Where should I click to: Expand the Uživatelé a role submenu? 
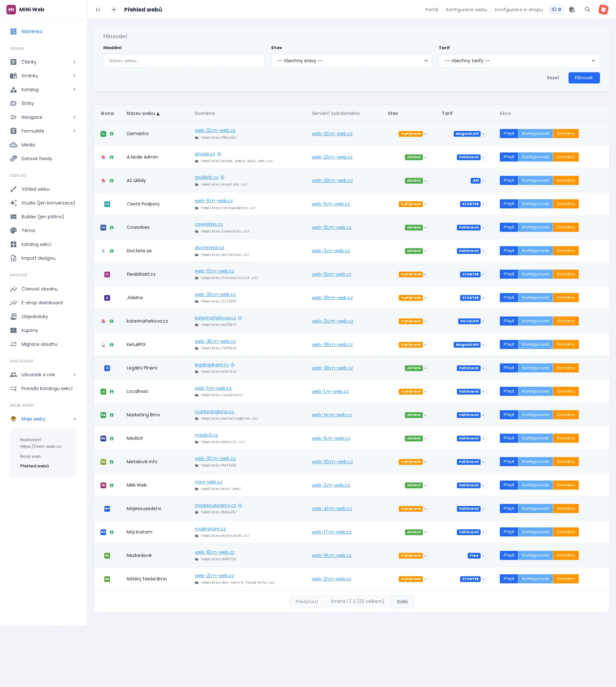[74, 375]
